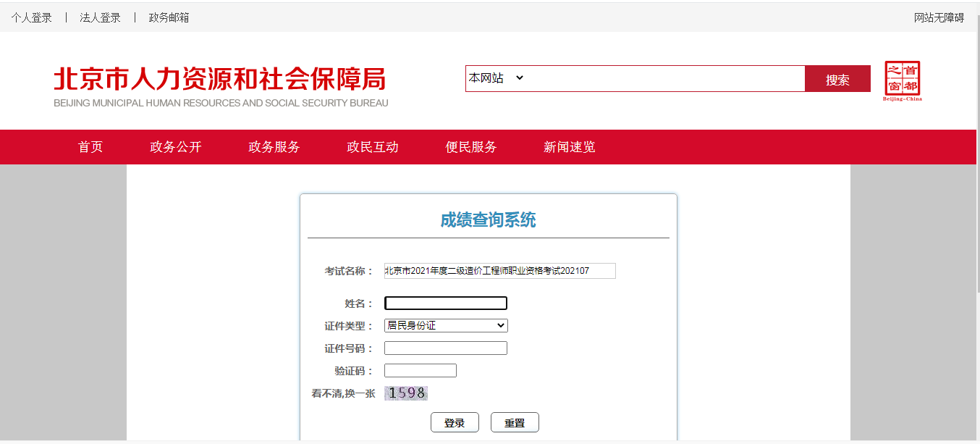The image size is (980, 444).
Task: Click the 网站无障碍 link
Action: (939, 17)
